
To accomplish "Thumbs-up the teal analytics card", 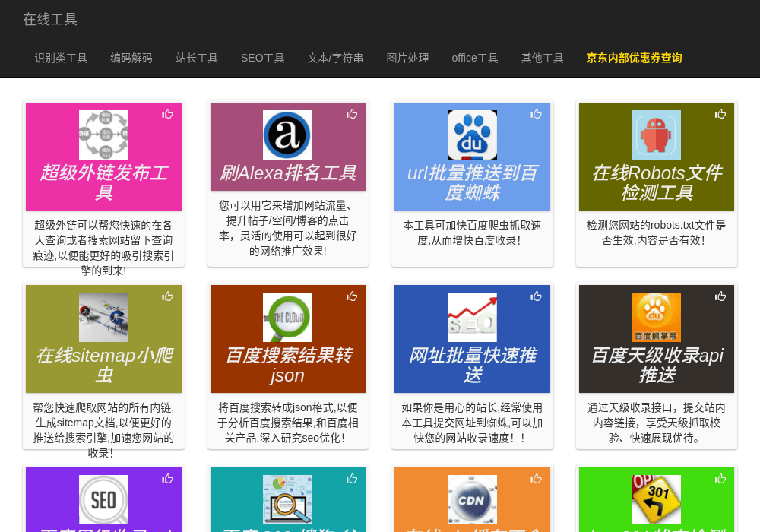I will pyautogui.click(x=351, y=479).
